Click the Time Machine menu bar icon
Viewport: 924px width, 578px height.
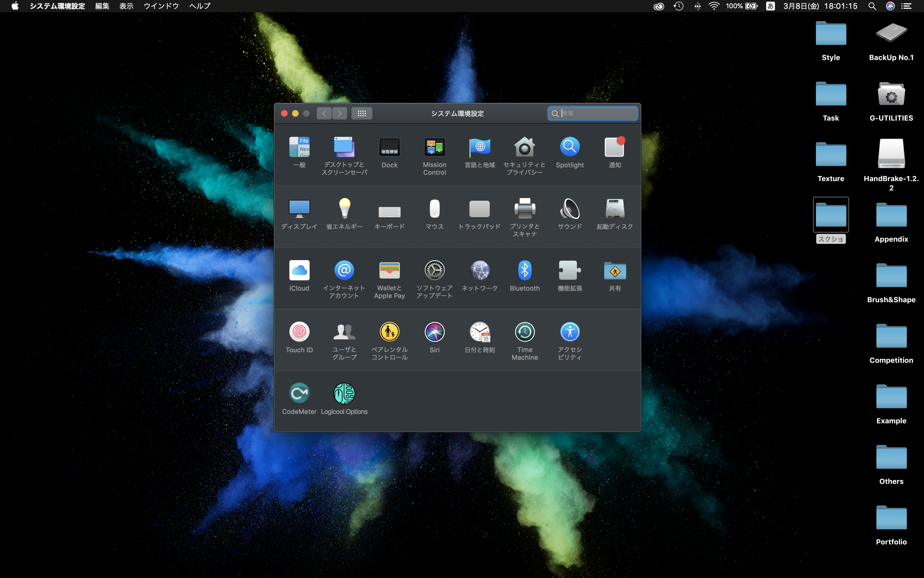point(678,6)
